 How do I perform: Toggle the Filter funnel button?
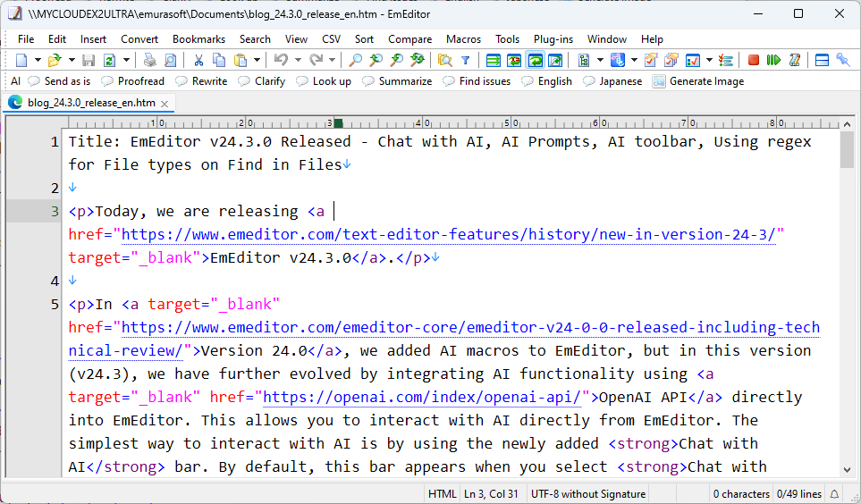tap(466, 60)
